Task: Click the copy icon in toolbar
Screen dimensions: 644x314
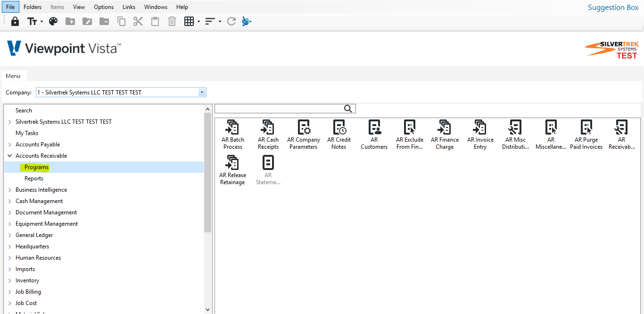Action: 121,21
